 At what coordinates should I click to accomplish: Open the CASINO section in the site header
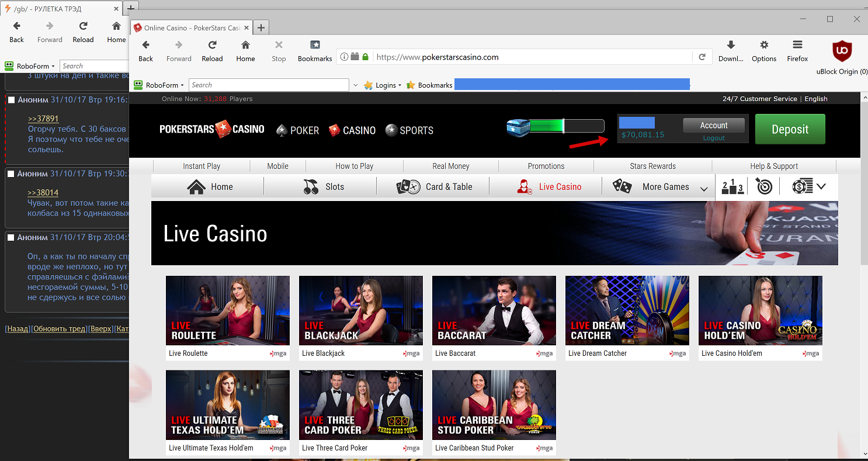coord(352,130)
